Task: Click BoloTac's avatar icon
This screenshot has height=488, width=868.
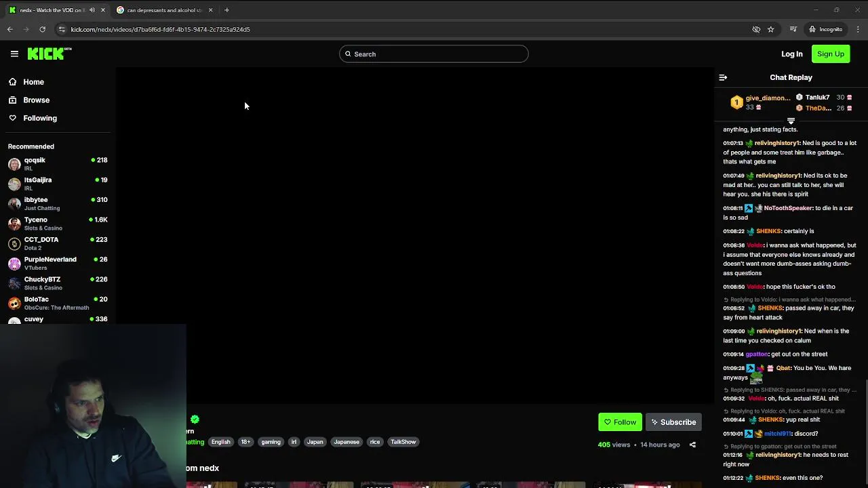Action: point(14,303)
